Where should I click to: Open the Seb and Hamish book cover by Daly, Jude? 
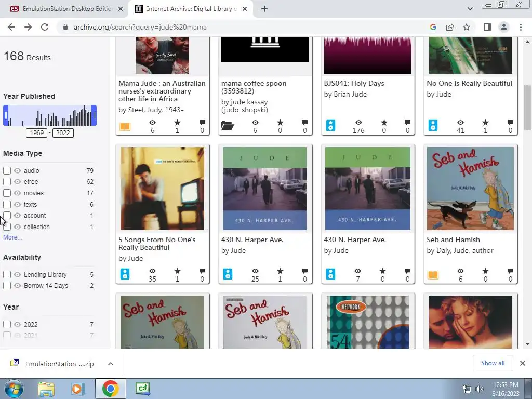[470, 189]
